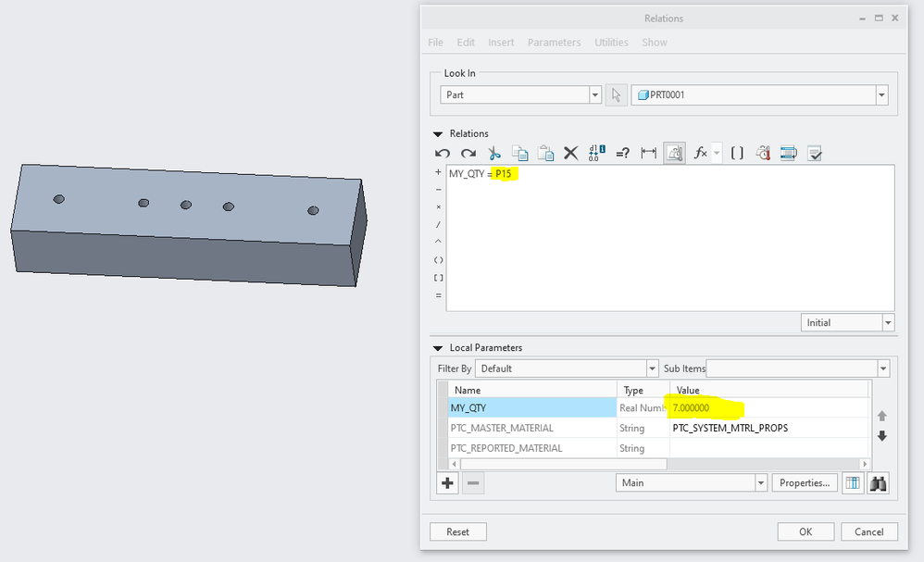924x562 pixels.
Task: Click the OK button
Action: coord(805,531)
